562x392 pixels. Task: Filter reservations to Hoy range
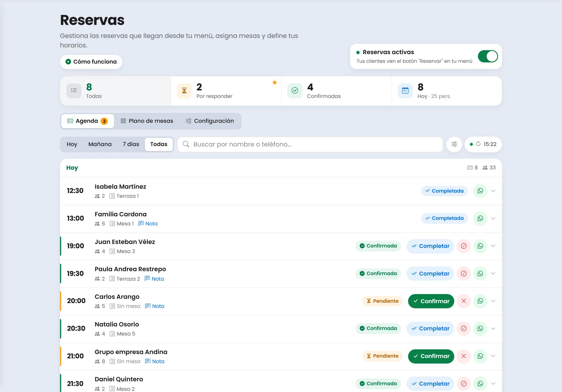tap(72, 144)
